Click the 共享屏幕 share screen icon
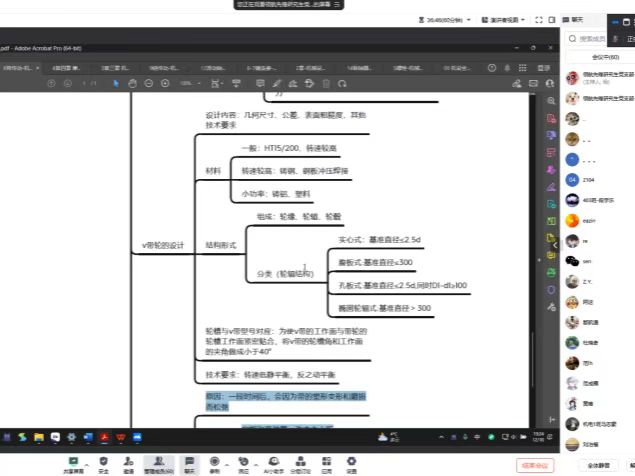Screen dimensions: 635x476 point(72,461)
